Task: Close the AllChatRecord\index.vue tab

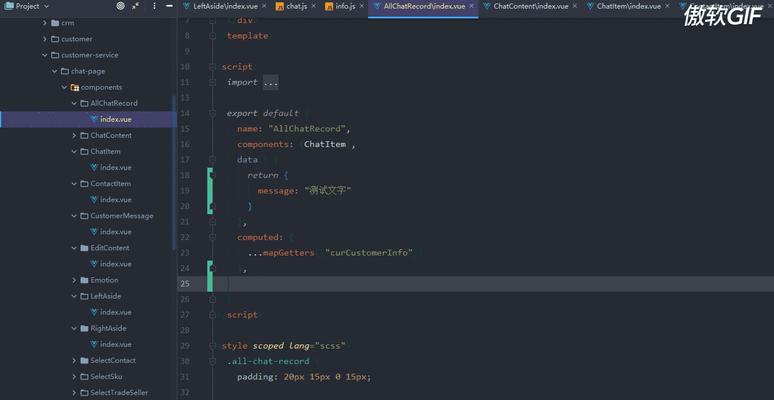Action: (471, 6)
